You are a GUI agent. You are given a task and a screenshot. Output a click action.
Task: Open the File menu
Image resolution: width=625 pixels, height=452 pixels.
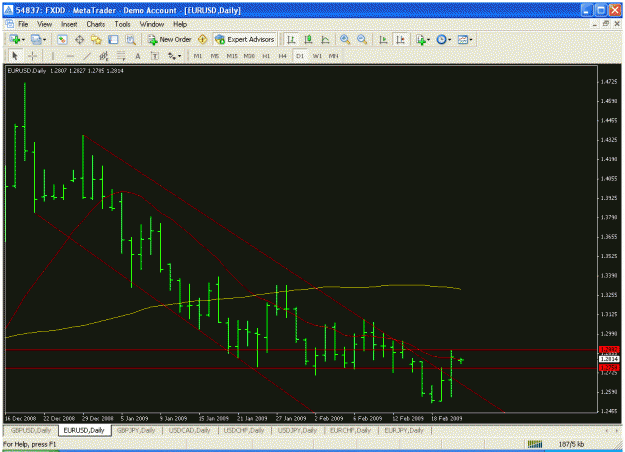tap(23, 24)
